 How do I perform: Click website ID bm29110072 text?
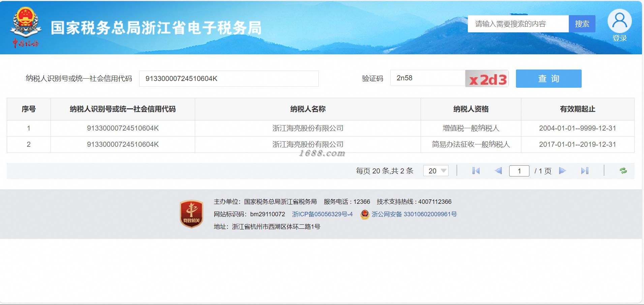pos(249,214)
